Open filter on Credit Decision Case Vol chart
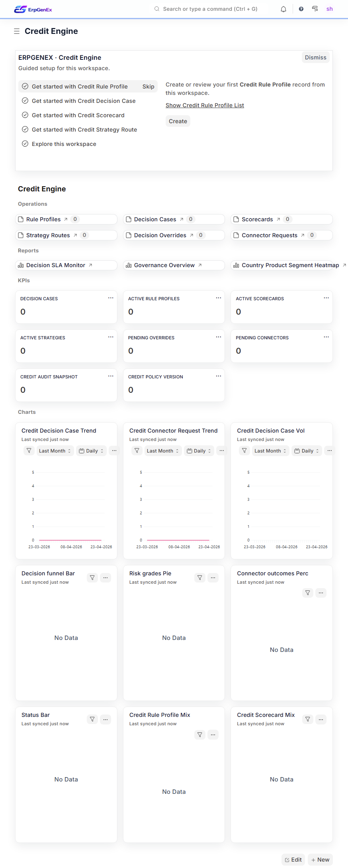This screenshot has width=348, height=868. 244,451
